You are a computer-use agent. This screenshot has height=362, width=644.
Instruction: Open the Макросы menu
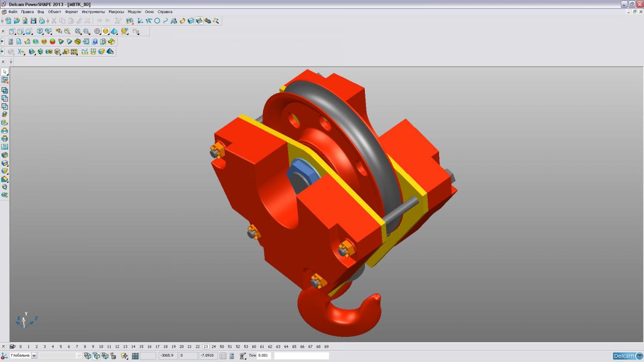point(116,11)
